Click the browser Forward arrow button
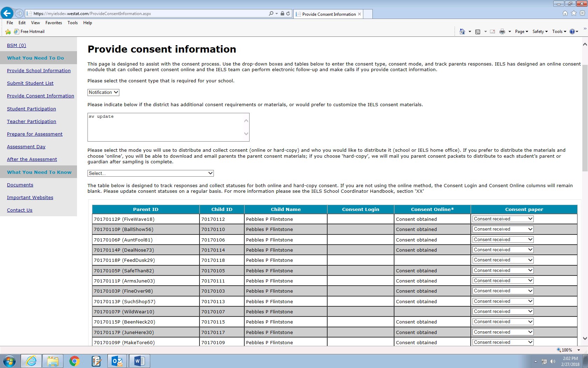Screen dimensions: 588x368 [19, 13]
